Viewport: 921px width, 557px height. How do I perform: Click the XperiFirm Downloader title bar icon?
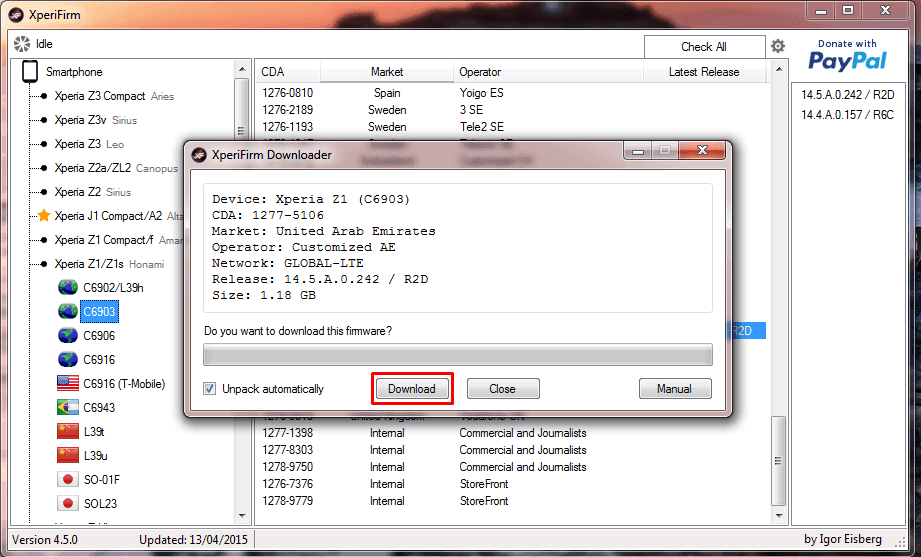pyautogui.click(x=200, y=155)
